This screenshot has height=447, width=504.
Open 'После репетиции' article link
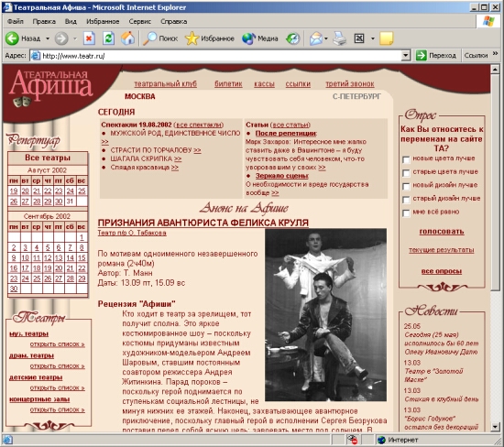click(x=286, y=134)
